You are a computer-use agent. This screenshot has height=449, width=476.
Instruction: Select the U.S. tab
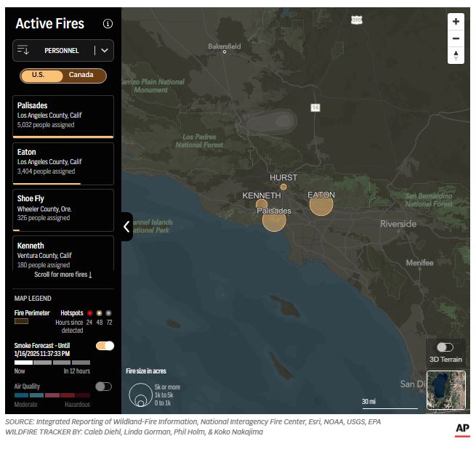pos(39,76)
